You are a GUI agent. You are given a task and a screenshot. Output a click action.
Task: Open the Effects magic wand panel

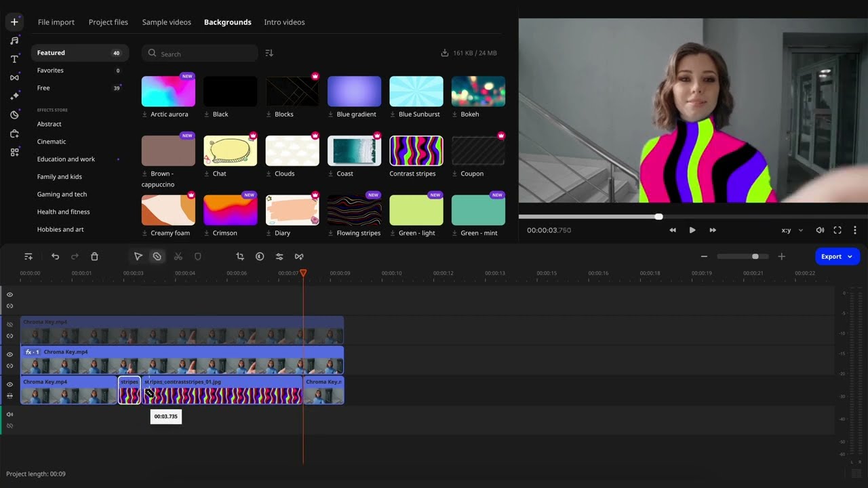(x=14, y=96)
